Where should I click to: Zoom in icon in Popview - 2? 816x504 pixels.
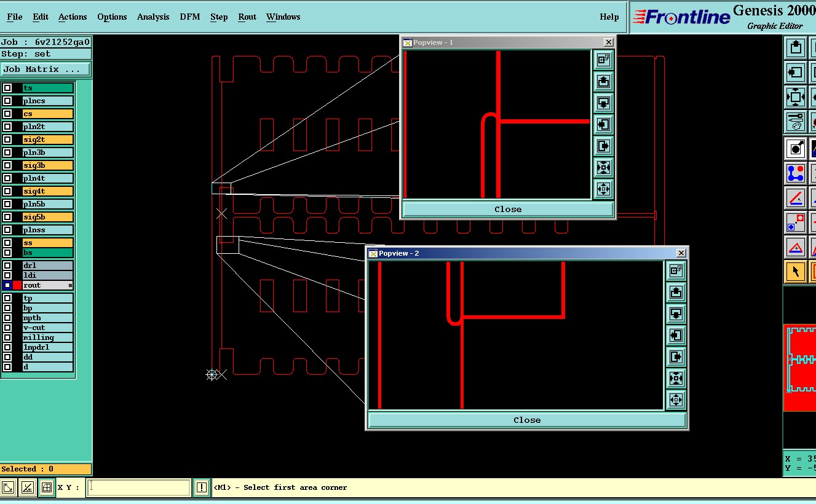click(676, 378)
